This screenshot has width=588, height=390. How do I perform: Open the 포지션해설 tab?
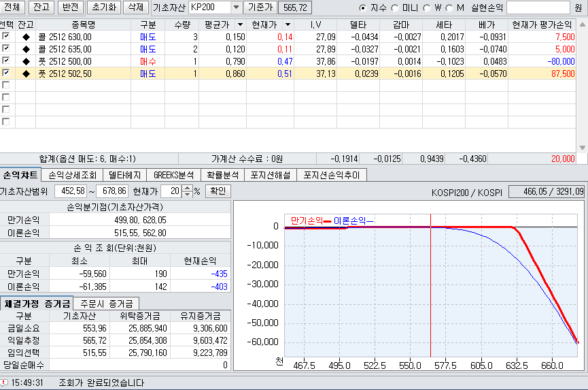pyautogui.click(x=271, y=176)
